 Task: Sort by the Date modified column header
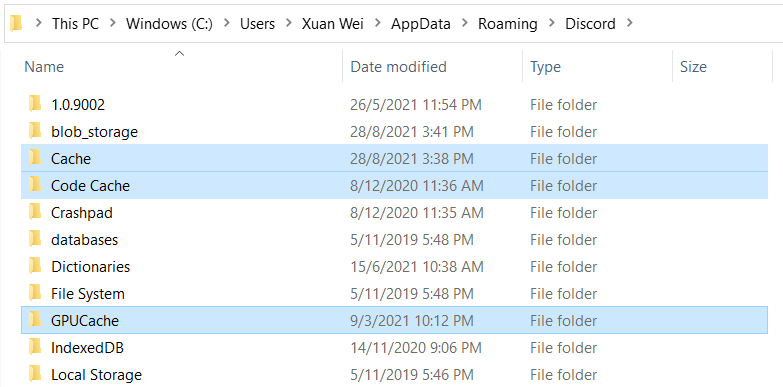pos(432,66)
